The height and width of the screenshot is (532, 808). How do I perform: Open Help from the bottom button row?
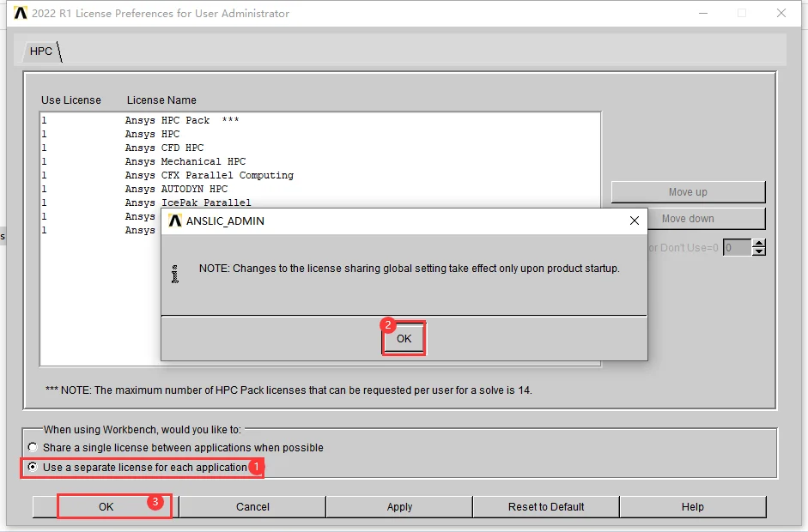tap(693, 507)
